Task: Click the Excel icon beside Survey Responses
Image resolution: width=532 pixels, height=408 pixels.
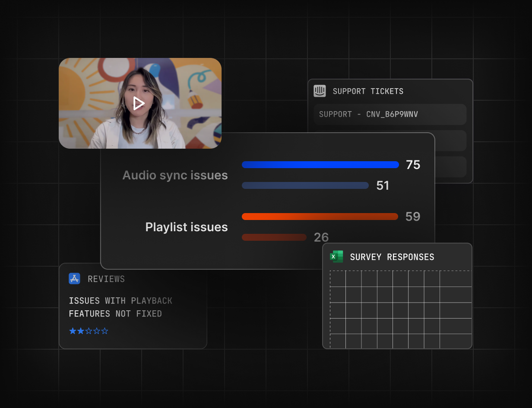Action: point(336,257)
